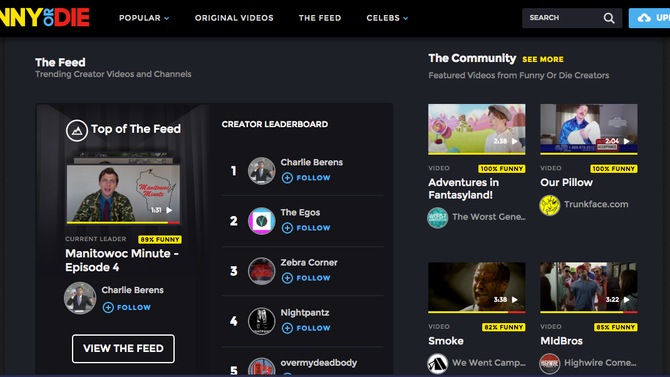Screen dimensions: 670x377
Task: Open Zebra Corner avatar
Action: (x=262, y=271)
